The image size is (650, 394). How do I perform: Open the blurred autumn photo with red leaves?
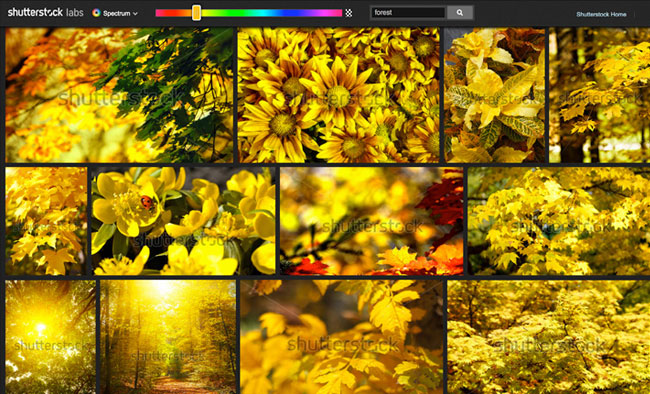click(x=371, y=221)
